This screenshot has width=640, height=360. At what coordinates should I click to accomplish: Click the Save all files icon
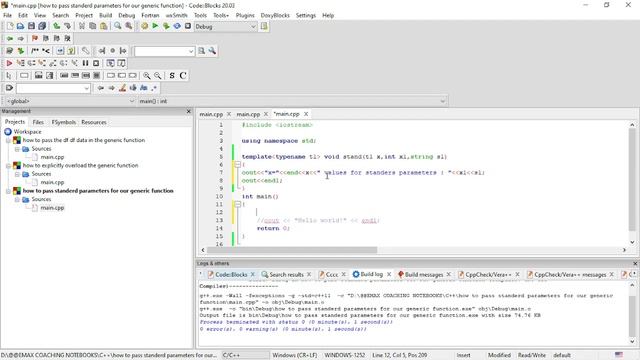(x=42, y=26)
